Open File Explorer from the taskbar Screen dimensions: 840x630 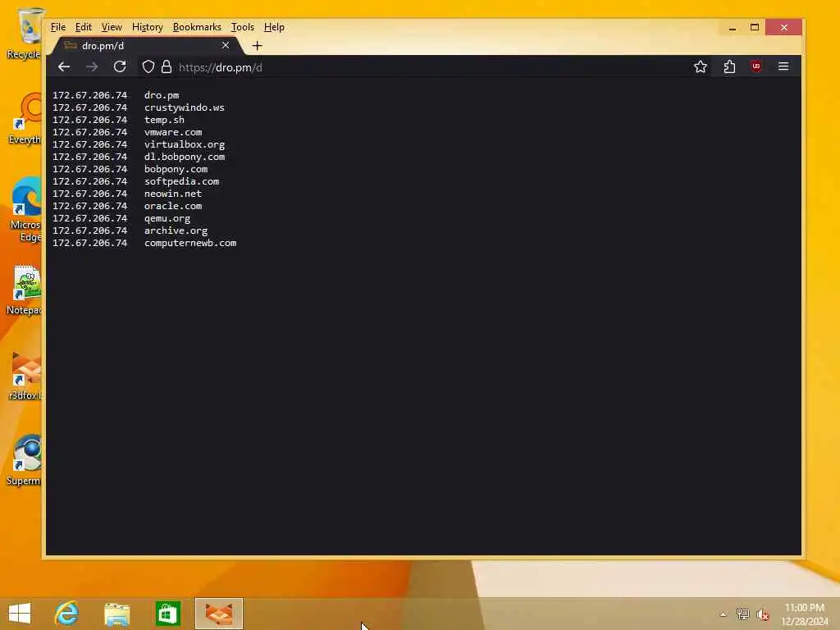116,614
